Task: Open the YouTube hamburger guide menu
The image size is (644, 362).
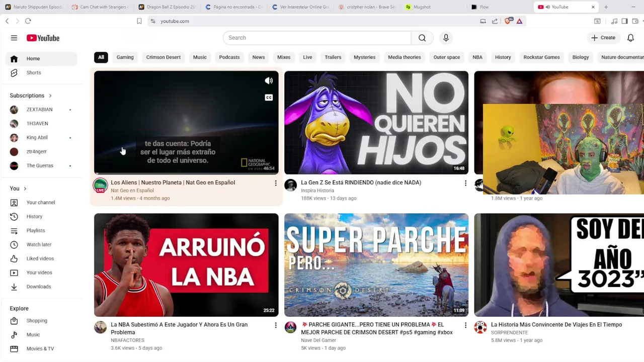Action: click(14, 38)
